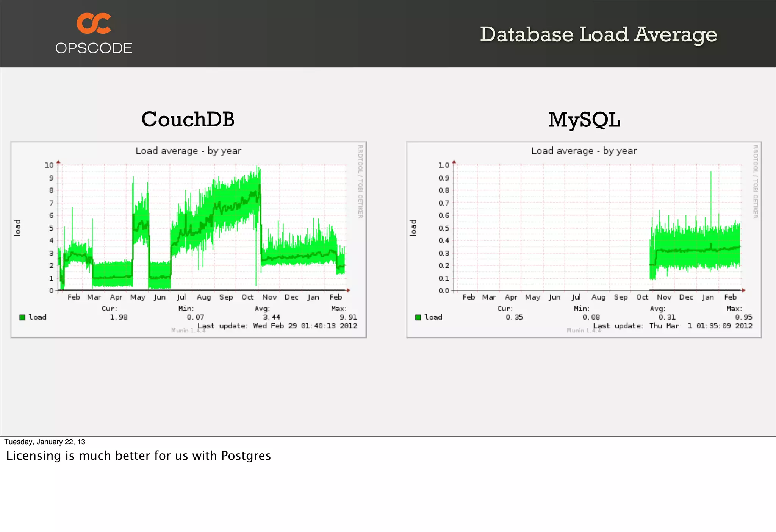The height and width of the screenshot is (532, 776).
Task: Click the 10 label on CouchDB y-axis
Action: [49, 165]
